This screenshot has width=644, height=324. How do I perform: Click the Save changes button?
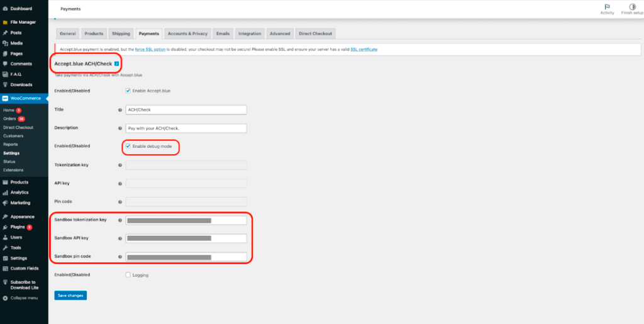pos(70,295)
